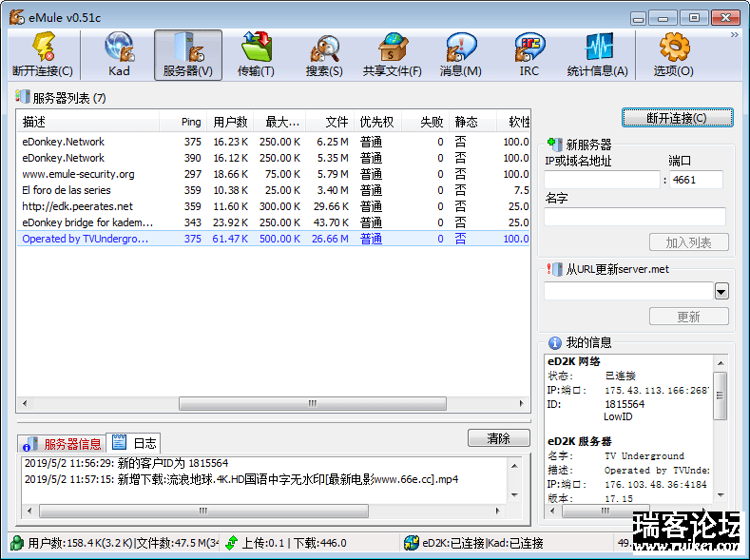
Task: Click the 断开连接(C) button at right
Action: coord(677,118)
